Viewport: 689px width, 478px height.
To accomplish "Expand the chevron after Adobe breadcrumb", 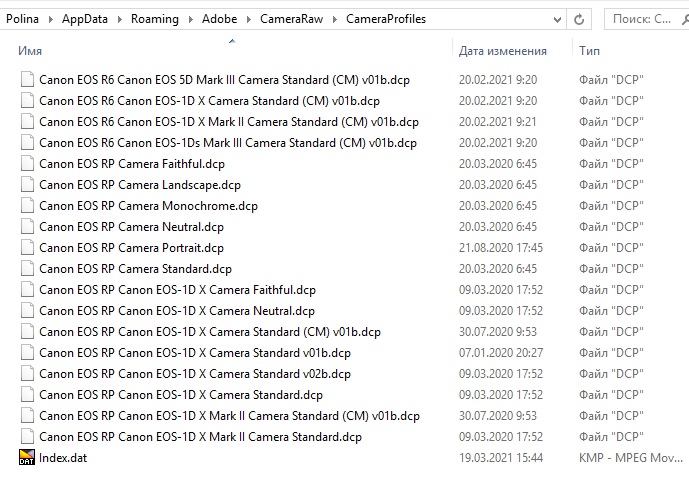I will [249, 19].
